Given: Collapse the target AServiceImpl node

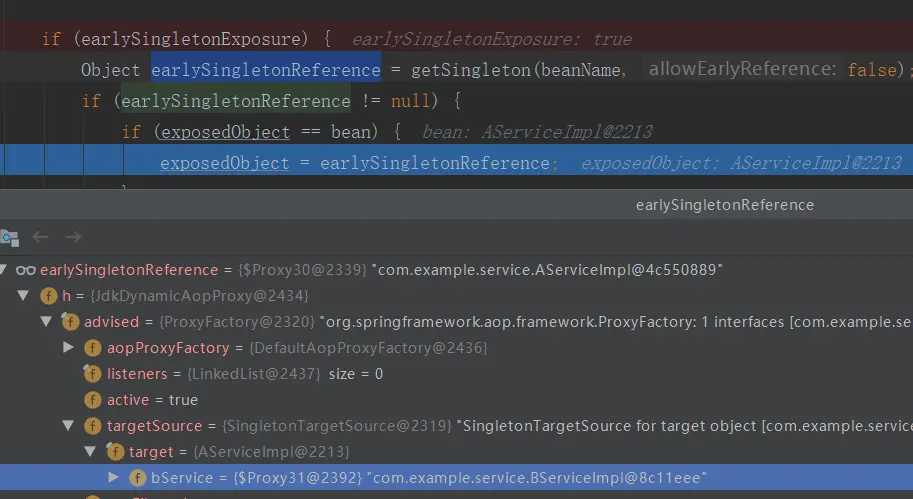Looking at the screenshot, I should pyautogui.click(x=90, y=451).
